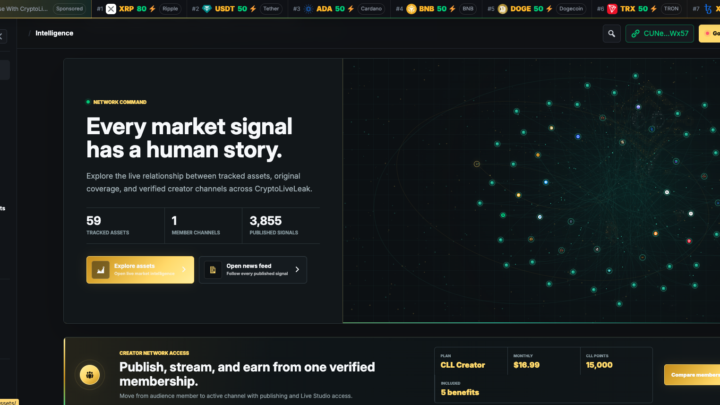Click the DOGE coin logo in ticker
The width and height of the screenshot is (720, 405).
(502, 9)
